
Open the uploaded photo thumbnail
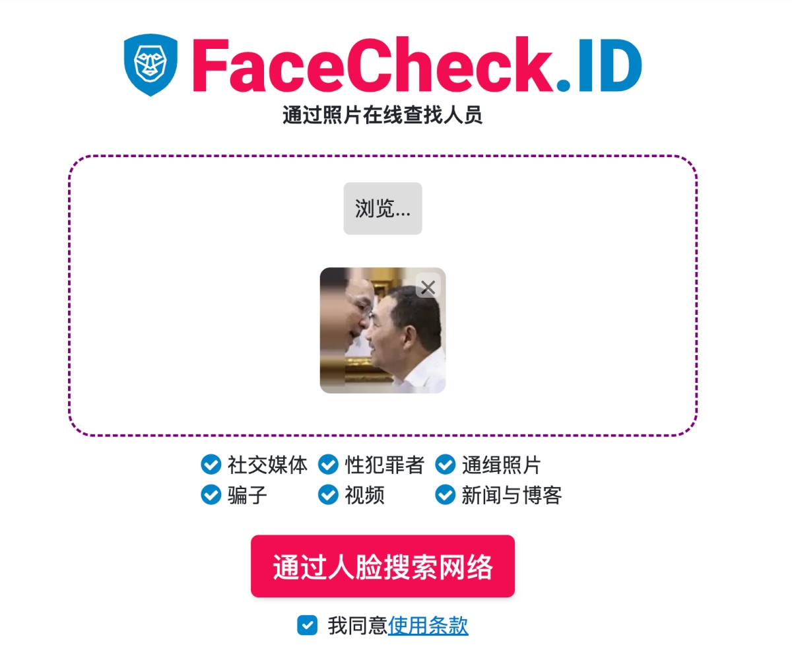(383, 330)
